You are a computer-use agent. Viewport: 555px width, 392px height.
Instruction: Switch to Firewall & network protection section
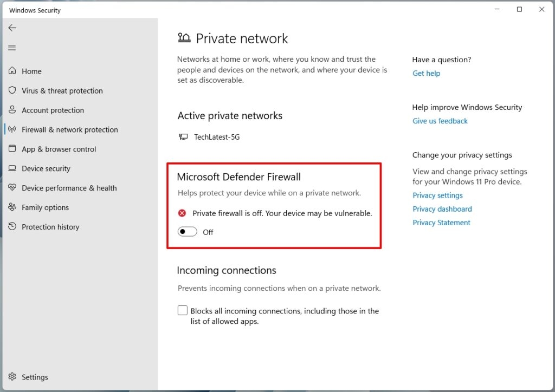[x=69, y=129]
